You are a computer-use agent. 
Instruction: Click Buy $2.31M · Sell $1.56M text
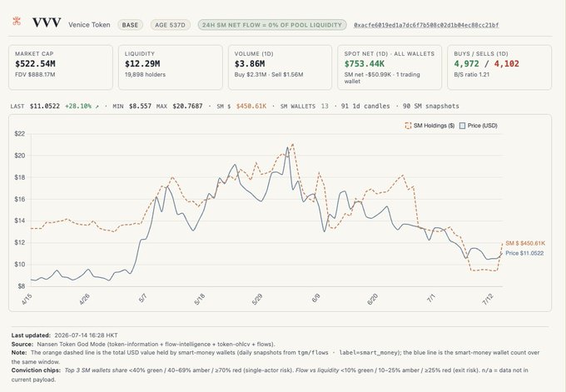pos(269,75)
